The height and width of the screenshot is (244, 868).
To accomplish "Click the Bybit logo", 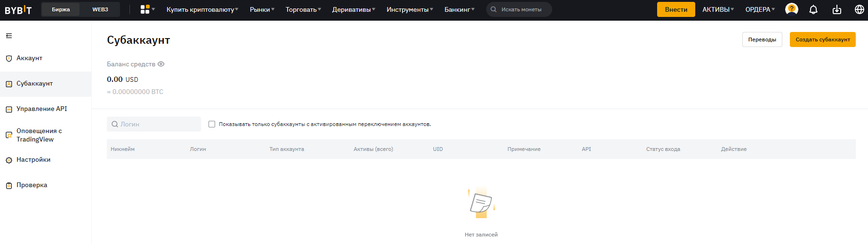I will pos(18,9).
